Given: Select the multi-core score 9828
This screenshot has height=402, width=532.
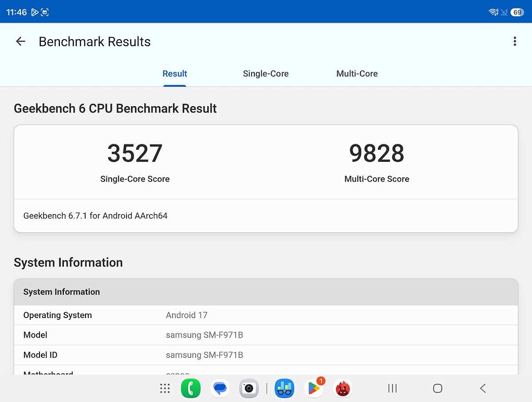Looking at the screenshot, I should 377,153.
